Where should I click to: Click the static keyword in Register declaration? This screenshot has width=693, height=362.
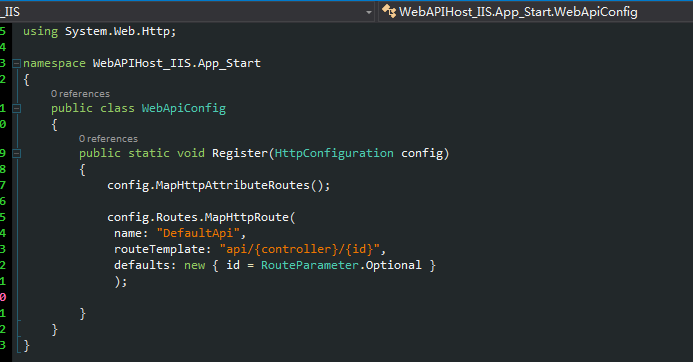(148, 153)
